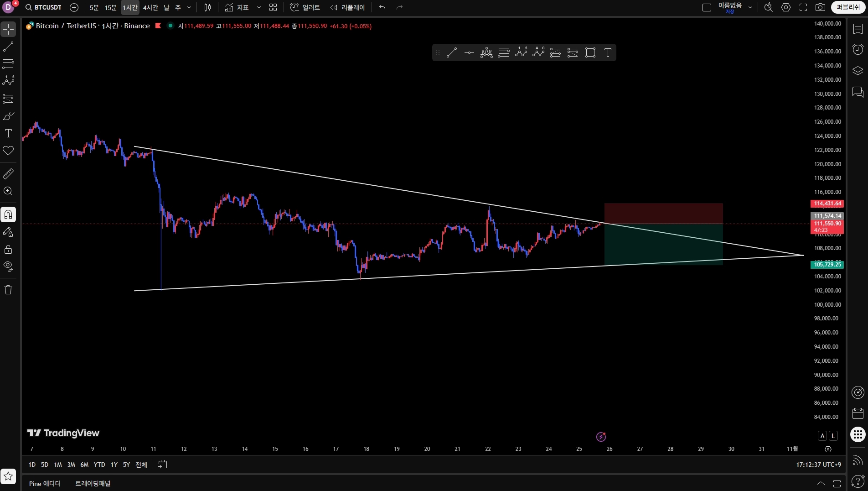Screen dimensions: 868x491
Task: Expand the timeframe interval dropdown arrow
Action: (189, 7)
